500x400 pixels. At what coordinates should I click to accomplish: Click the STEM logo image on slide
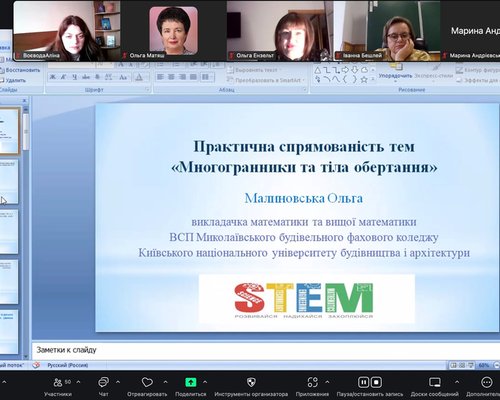coord(307,299)
